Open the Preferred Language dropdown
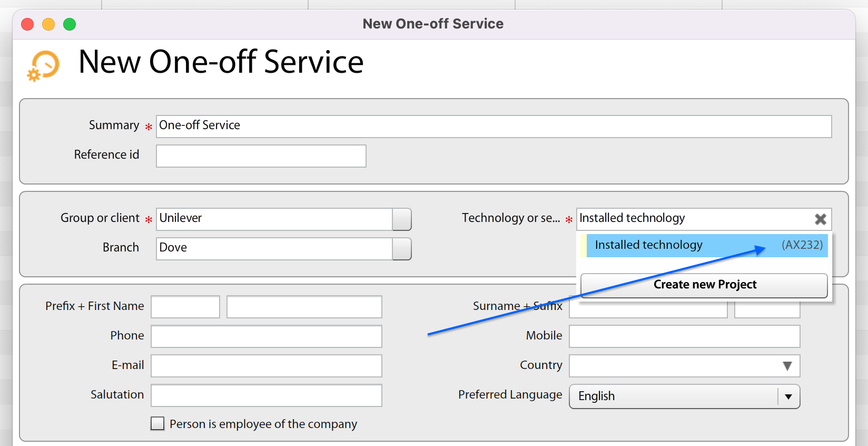 tap(788, 396)
